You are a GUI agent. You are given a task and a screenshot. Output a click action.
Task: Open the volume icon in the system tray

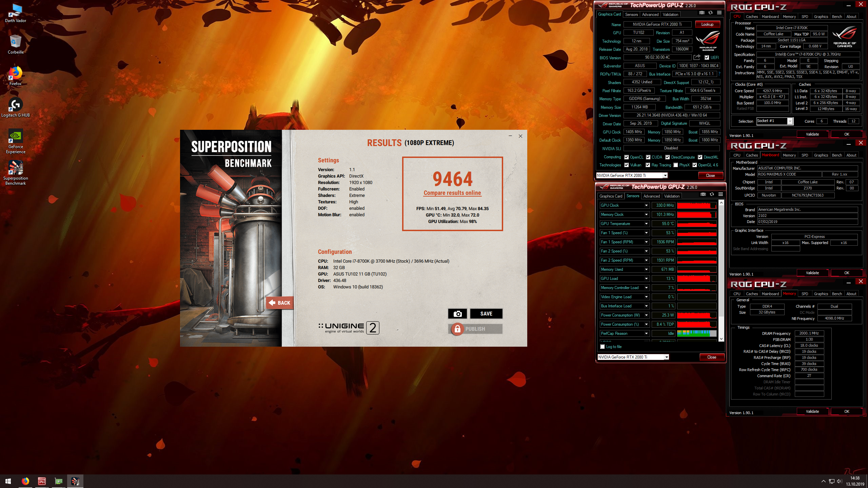click(840, 481)
